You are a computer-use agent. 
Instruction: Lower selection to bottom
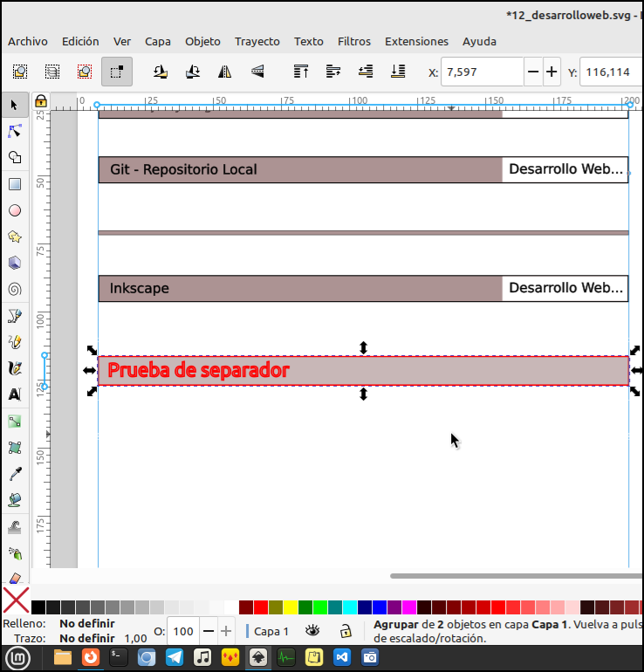(398, 72)
